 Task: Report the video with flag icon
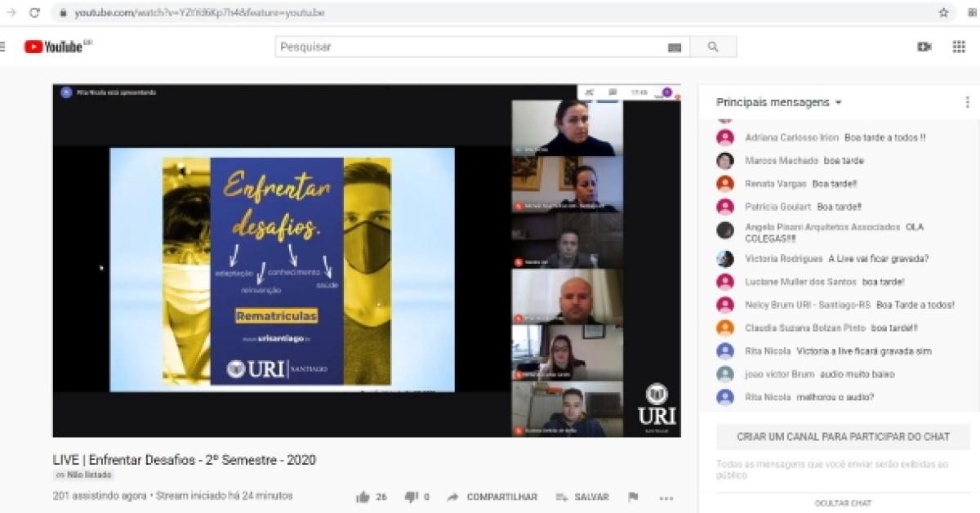[633, 497]
